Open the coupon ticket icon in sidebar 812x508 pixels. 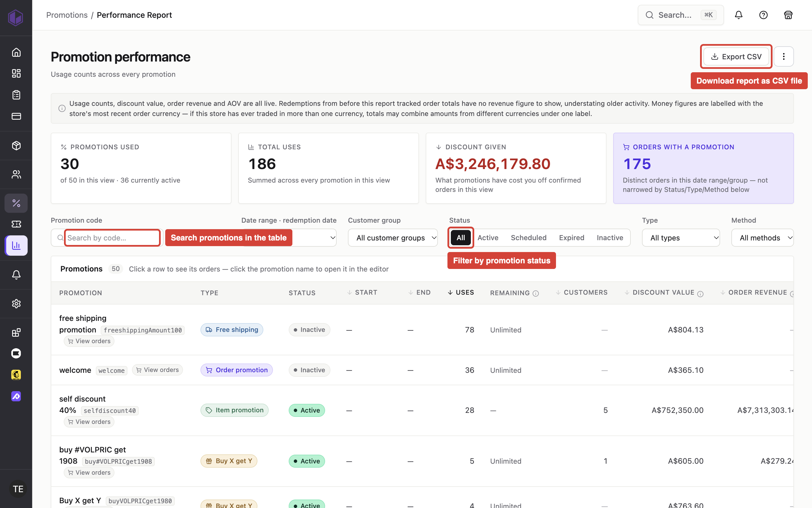16,224
